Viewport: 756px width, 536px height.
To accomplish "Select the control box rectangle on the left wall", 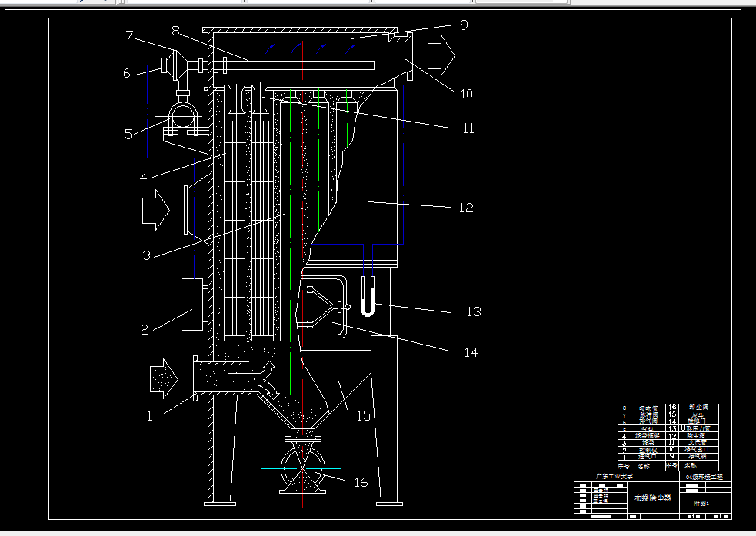I will click(x=192, y=305).
